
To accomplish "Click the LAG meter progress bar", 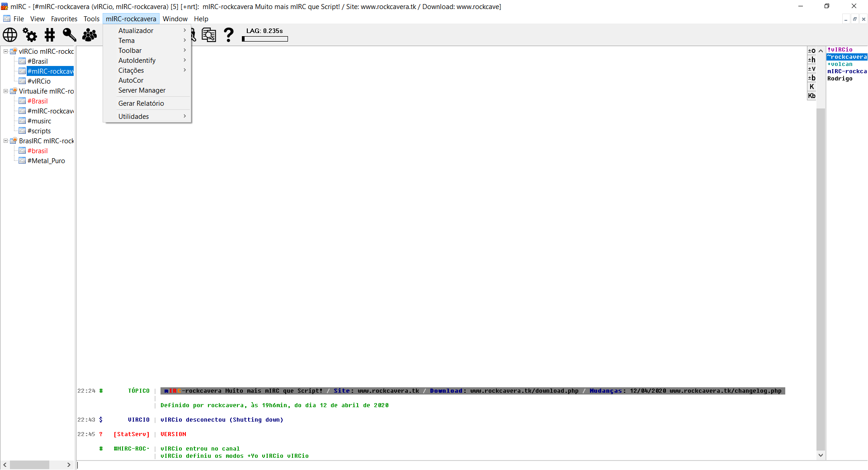I will pyautogui.click(x=265, y=39).
